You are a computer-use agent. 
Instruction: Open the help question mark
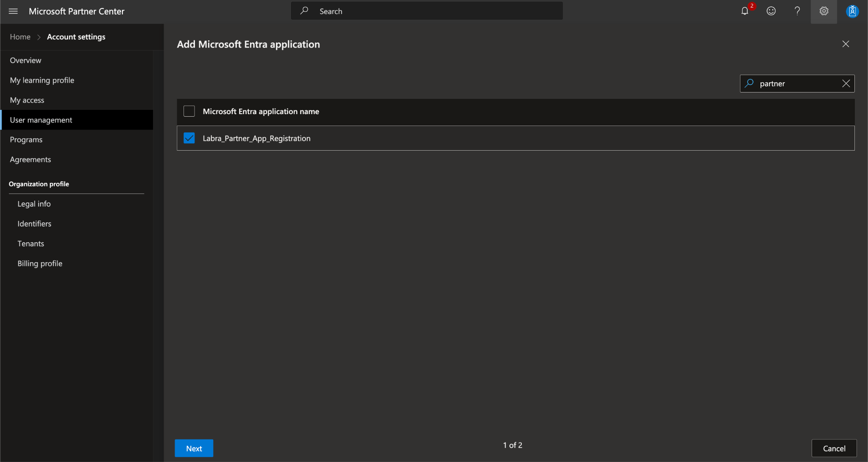(797, 11)
